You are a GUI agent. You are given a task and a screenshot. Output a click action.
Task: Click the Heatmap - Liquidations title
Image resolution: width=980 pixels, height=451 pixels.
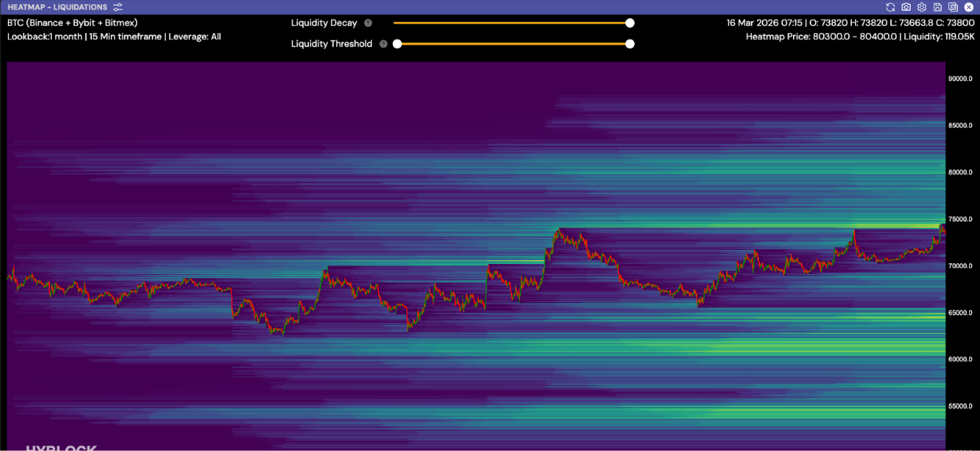tap(57, 7)
